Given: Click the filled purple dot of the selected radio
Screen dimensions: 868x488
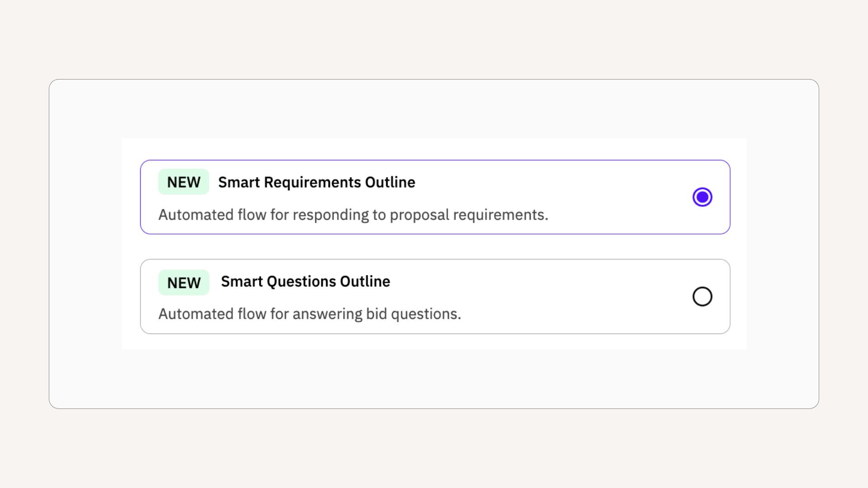Looking at the screenshot, I should click(702, 197).
